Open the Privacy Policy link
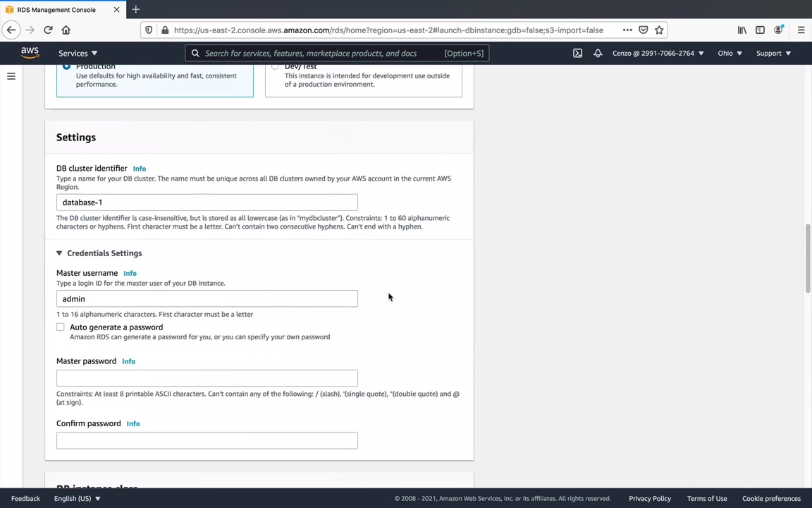The image size is (812, 508). point(649,499)
